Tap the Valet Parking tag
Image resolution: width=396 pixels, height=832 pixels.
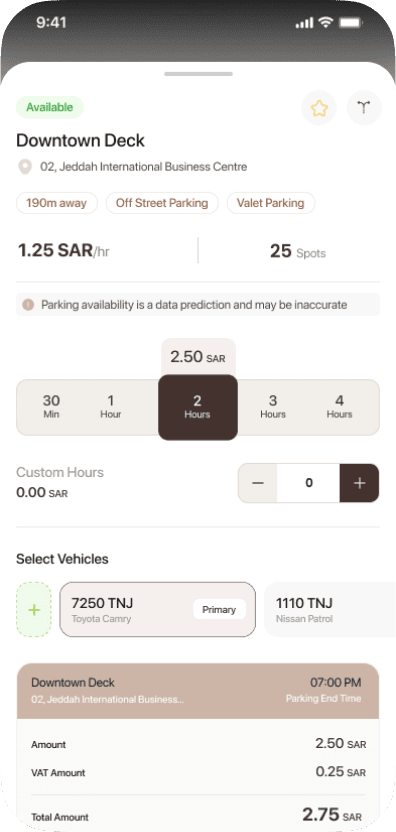point(271,203)
